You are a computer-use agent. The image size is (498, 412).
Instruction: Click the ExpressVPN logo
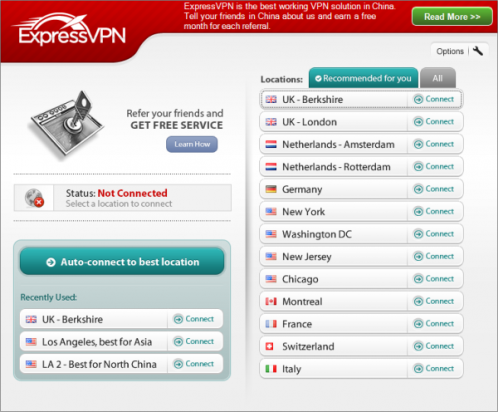[70, 29]
